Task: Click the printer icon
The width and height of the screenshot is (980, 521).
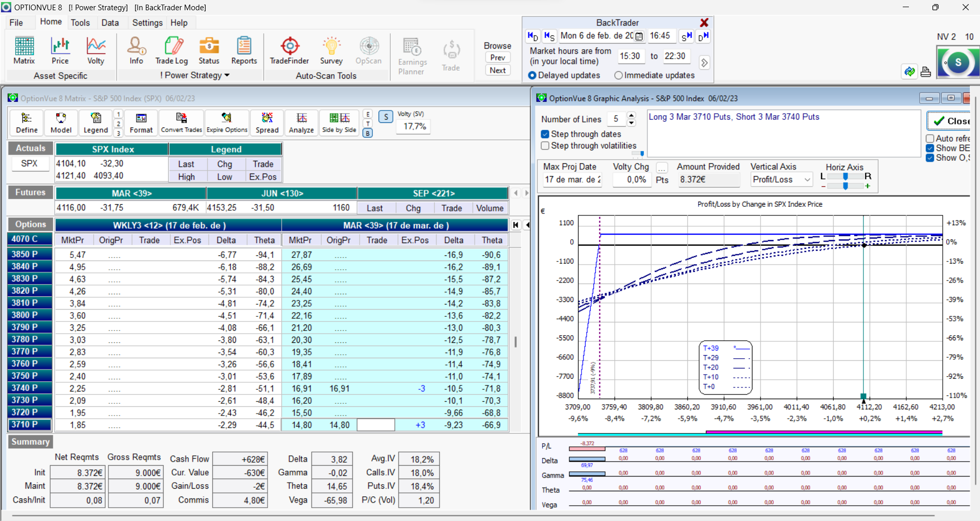Action: (926, 72)
